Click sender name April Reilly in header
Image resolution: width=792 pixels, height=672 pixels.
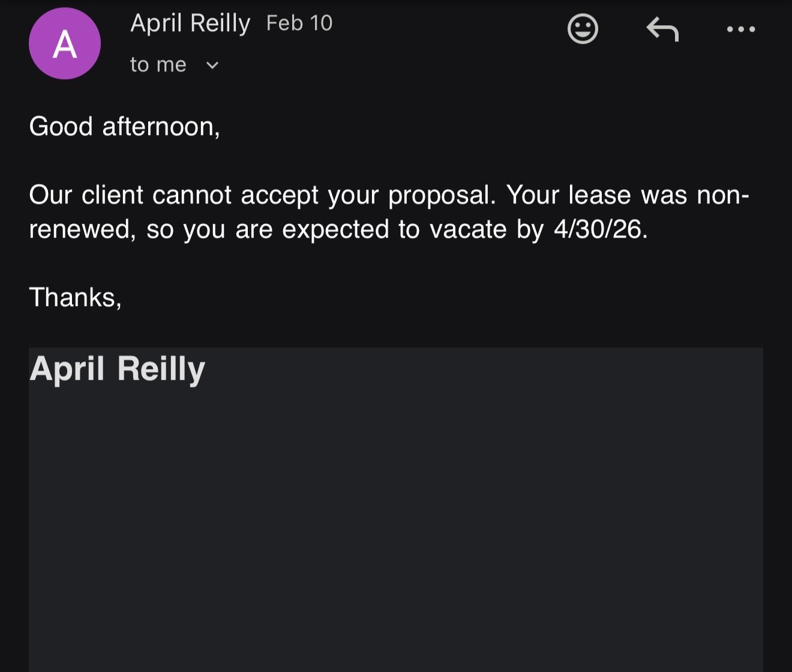pos(190,23)
